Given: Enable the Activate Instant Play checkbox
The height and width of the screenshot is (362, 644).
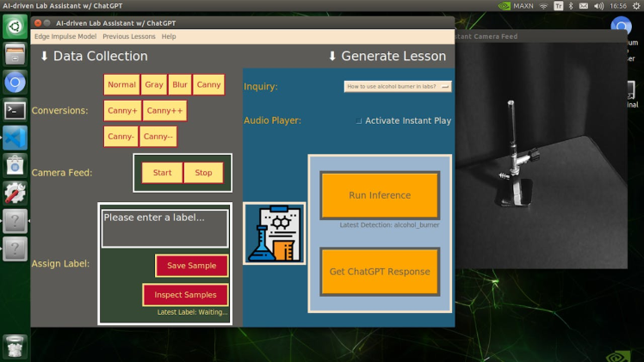Looking at the screenshot, I should coord(358,121).
